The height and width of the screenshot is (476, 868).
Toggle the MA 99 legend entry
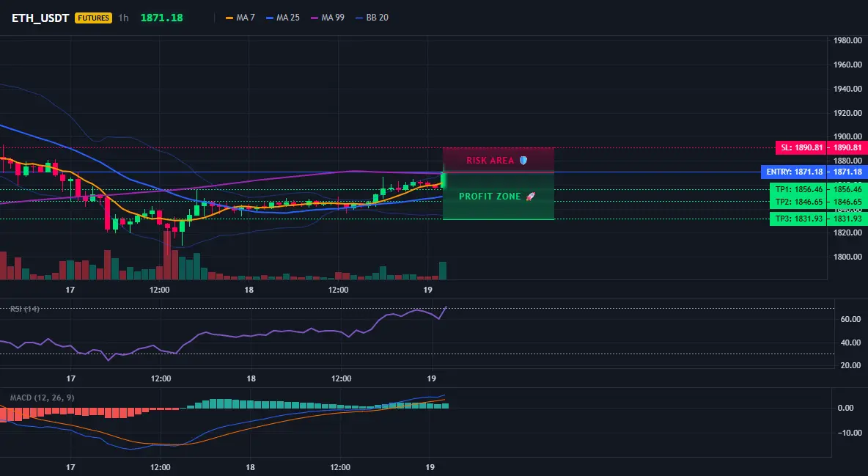click(328, 18)
